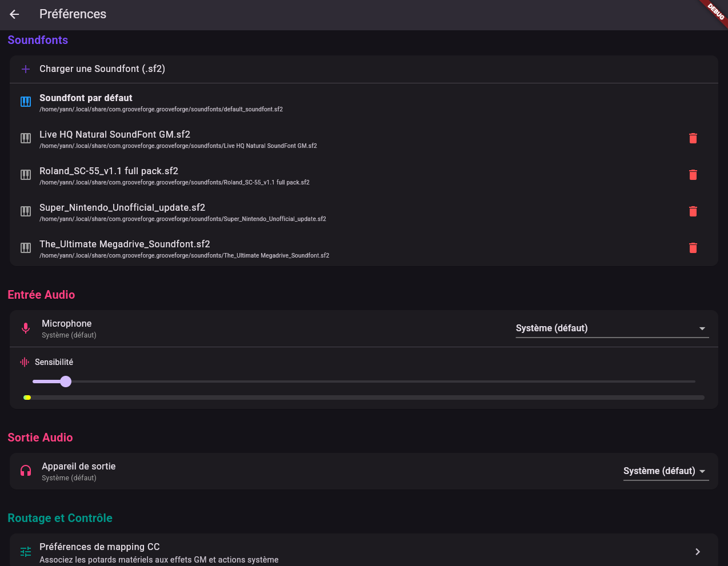Delete the Super_Nintendo_Unofficial_update.sf2 soundfont

pos(693,211)
